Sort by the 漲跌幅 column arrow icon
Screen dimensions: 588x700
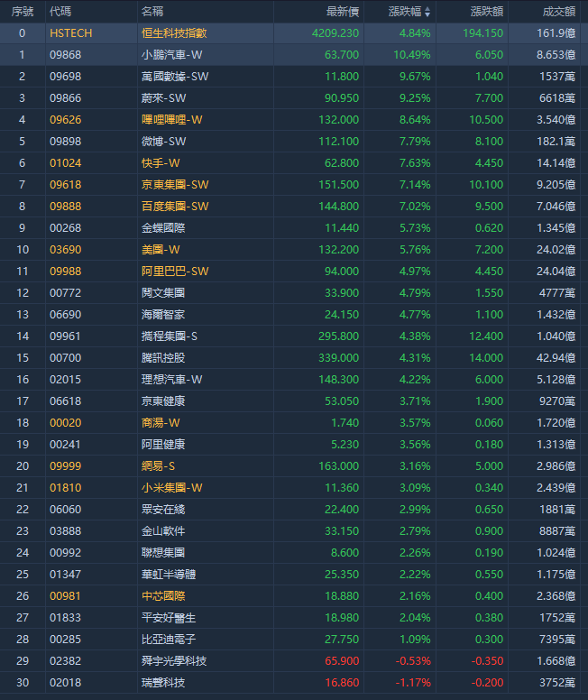point(427,12)
